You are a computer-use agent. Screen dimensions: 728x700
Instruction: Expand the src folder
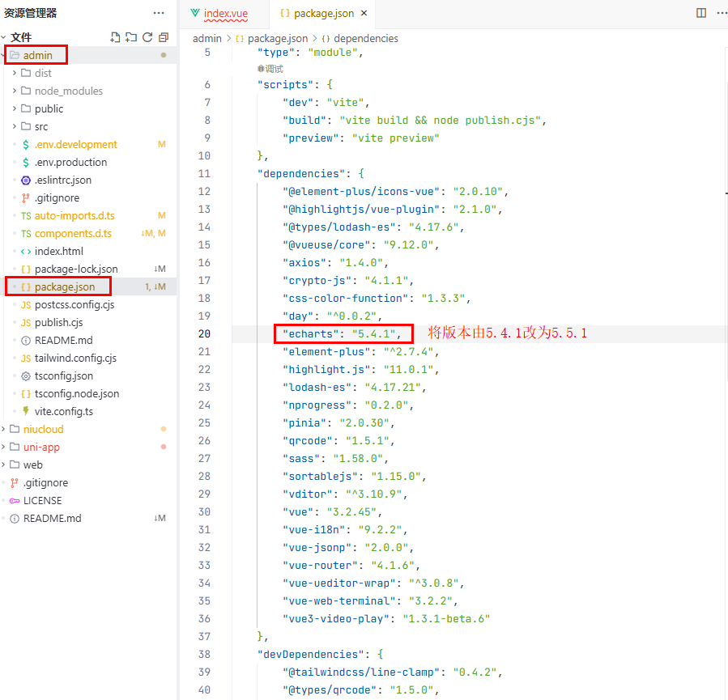pyautogui.click(x=40, y=126)
